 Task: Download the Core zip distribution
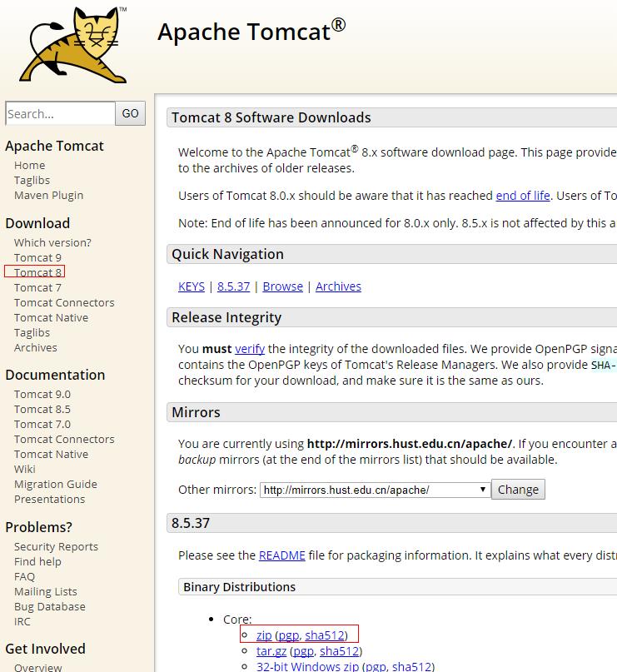[x=264, y=635]
